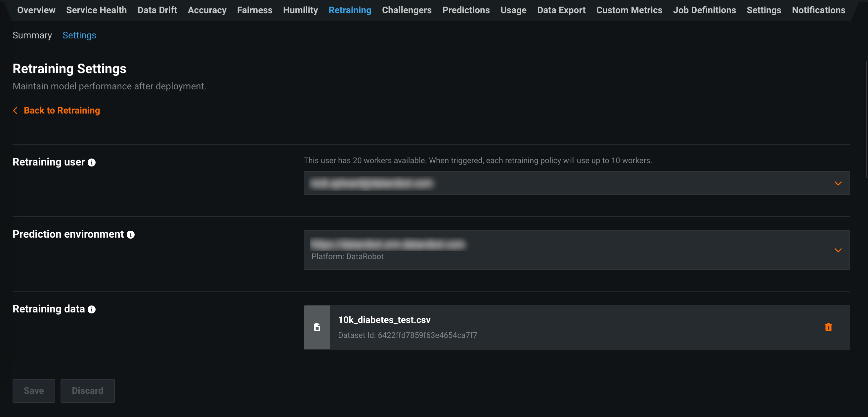This screenshot has height=417, width=868.
Task: Open the Notifications tab
Action: point(818,10)
